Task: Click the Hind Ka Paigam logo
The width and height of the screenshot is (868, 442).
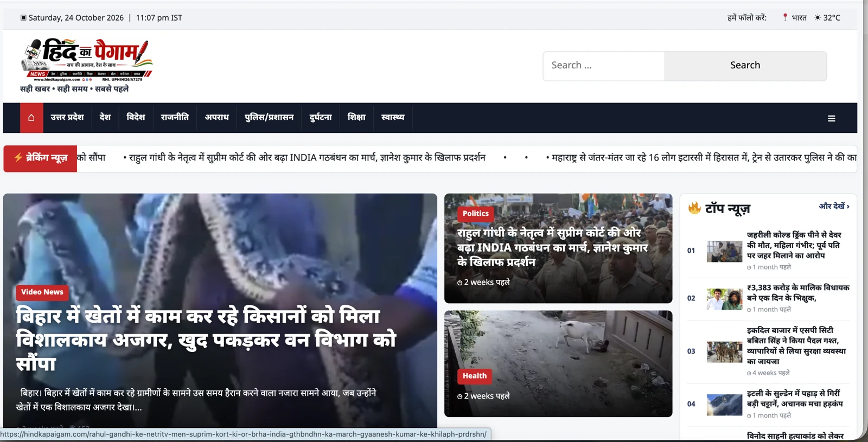Action: pyautogui.click(x=87, y=60)
